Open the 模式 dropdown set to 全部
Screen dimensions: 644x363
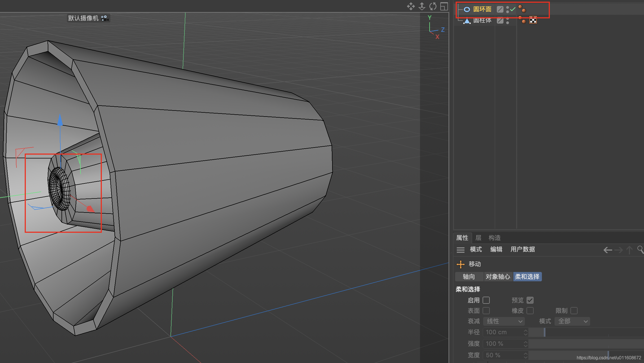click(x=572, y=321)
